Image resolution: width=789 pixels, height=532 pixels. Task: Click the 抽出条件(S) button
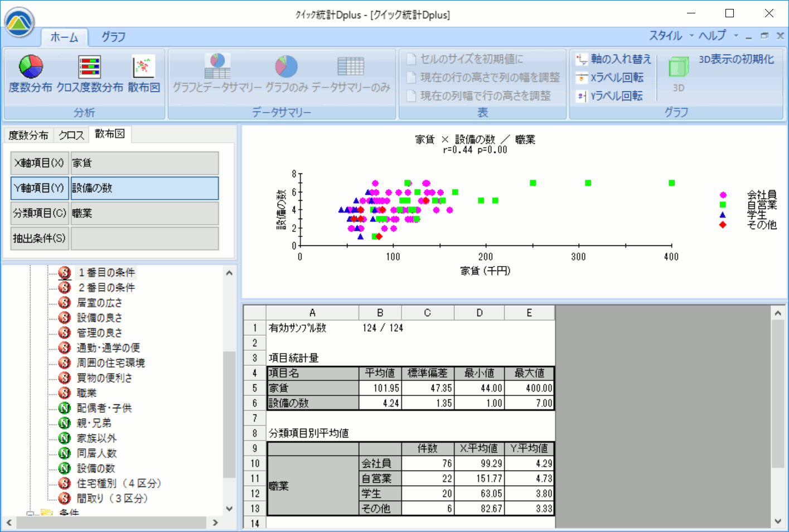(40, 238)
